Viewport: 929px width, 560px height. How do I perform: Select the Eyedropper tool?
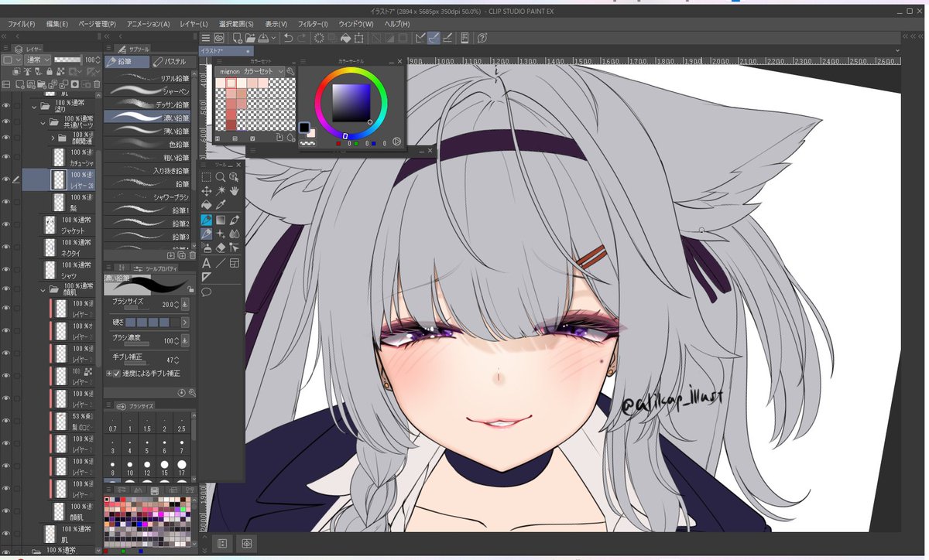click(221, 205)
